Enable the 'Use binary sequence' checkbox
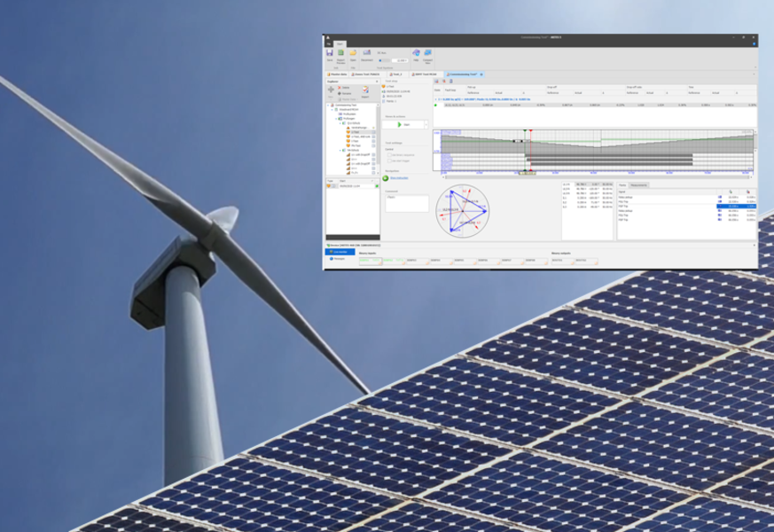This screenshot has height=532, width=774. point(387,153)
